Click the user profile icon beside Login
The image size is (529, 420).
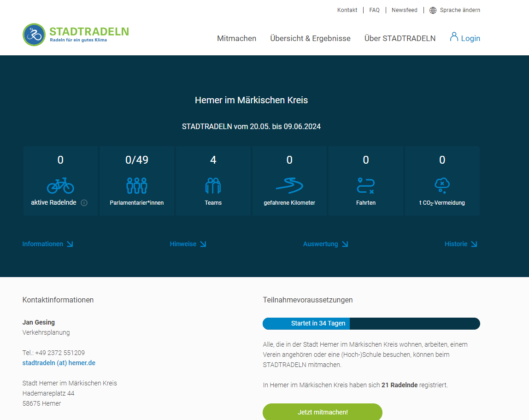[454, 37]
